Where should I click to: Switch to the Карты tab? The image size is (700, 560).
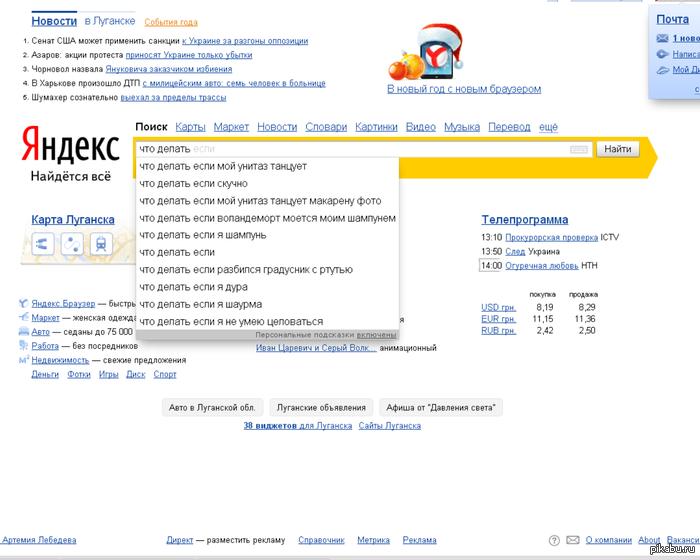click(x=190, y=127)
